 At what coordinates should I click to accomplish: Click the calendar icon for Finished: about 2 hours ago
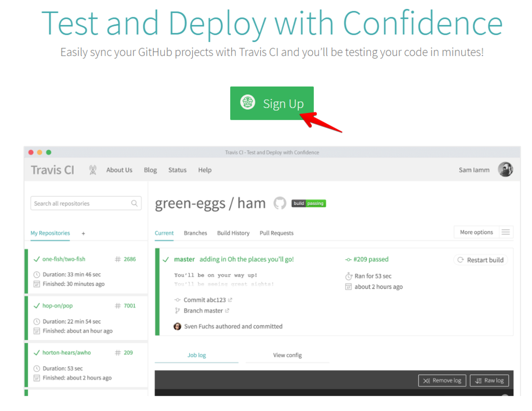pyautogui.click(x=37, y=378)
